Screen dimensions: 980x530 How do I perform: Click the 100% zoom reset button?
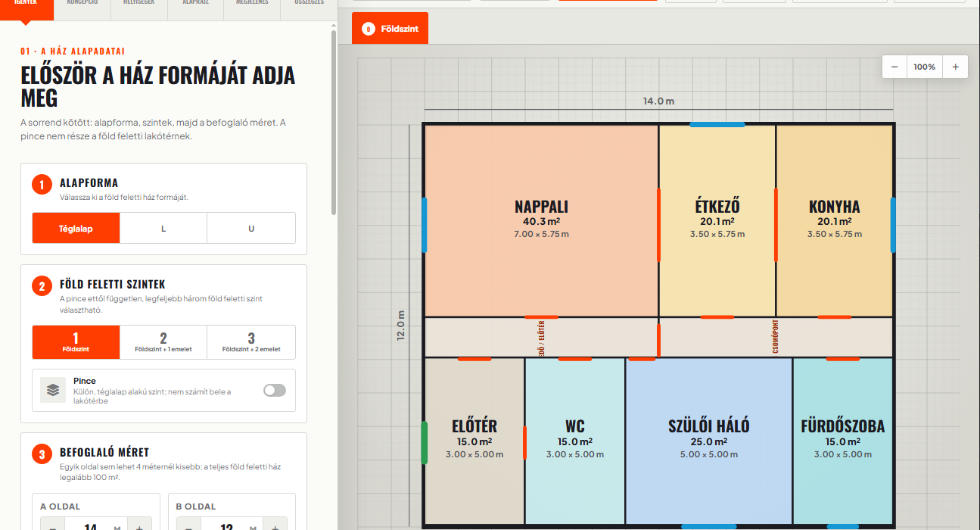(x=925, y=67)
